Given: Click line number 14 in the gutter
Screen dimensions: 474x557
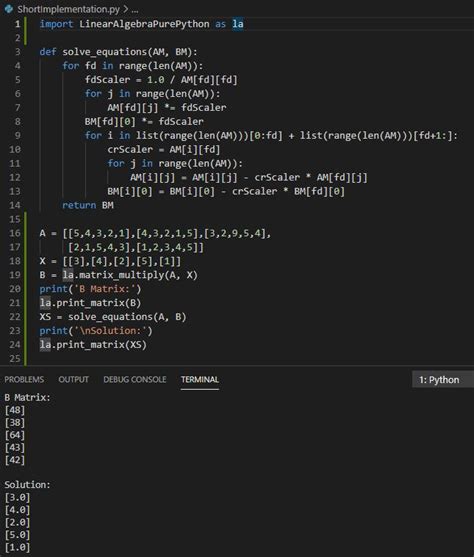Looking at the screenshot, I should (x=15, y=205).
